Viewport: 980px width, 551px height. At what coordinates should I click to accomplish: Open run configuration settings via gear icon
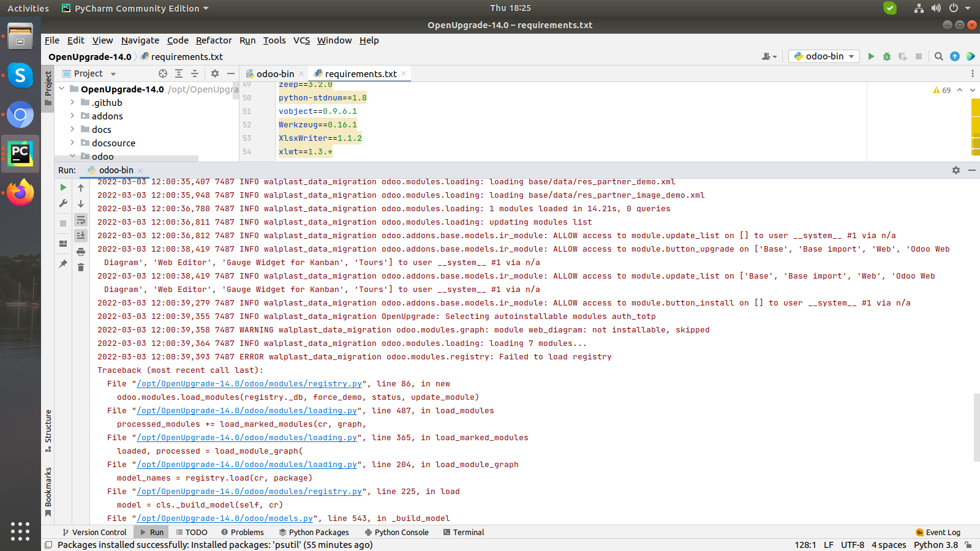956,170
